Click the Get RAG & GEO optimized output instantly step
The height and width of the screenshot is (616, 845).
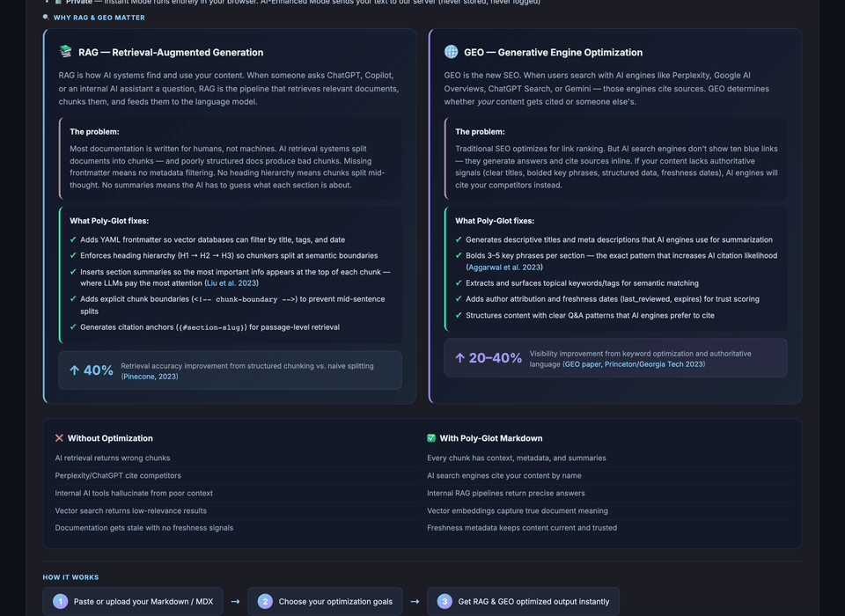coord(523,601)
